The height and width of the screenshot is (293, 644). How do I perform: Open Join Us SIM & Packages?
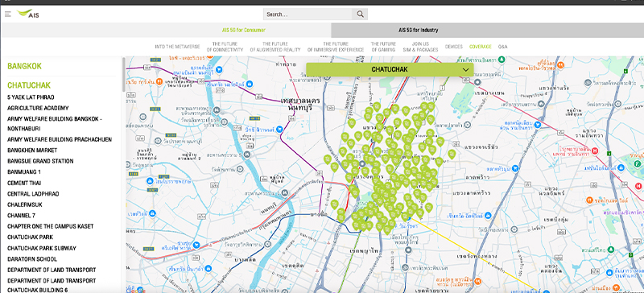(420, 47)
